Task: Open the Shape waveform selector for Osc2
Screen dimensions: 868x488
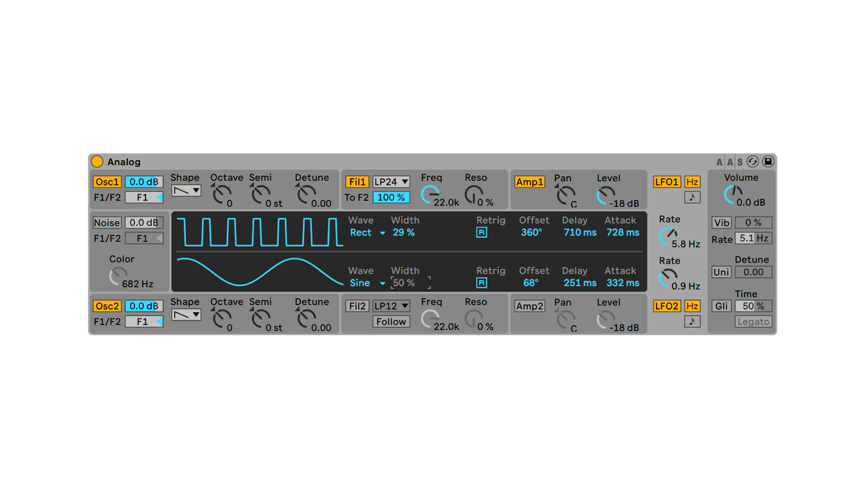Action: tap(187, 314)
